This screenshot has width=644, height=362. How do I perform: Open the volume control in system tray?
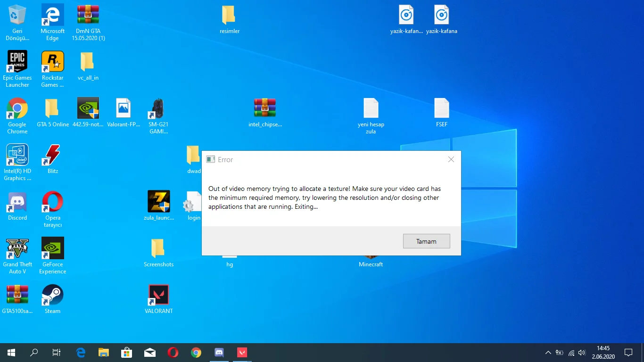(x=582, y=352)
